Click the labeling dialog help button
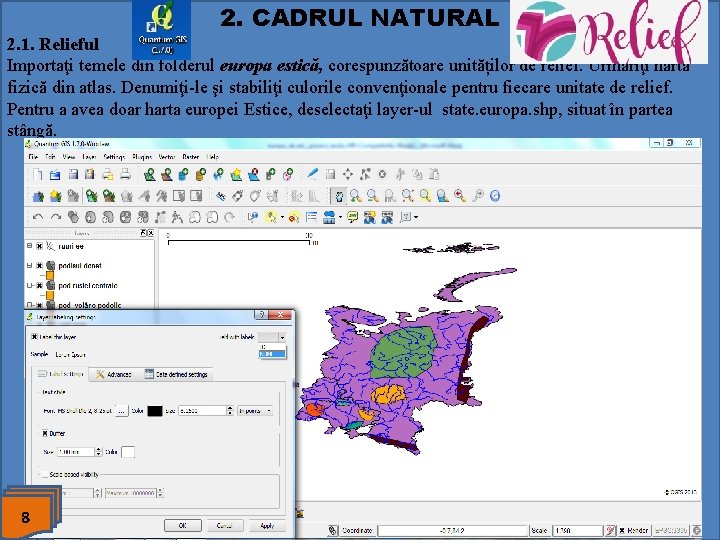Screen dimensions: 720x540 (x=261, y=315)
